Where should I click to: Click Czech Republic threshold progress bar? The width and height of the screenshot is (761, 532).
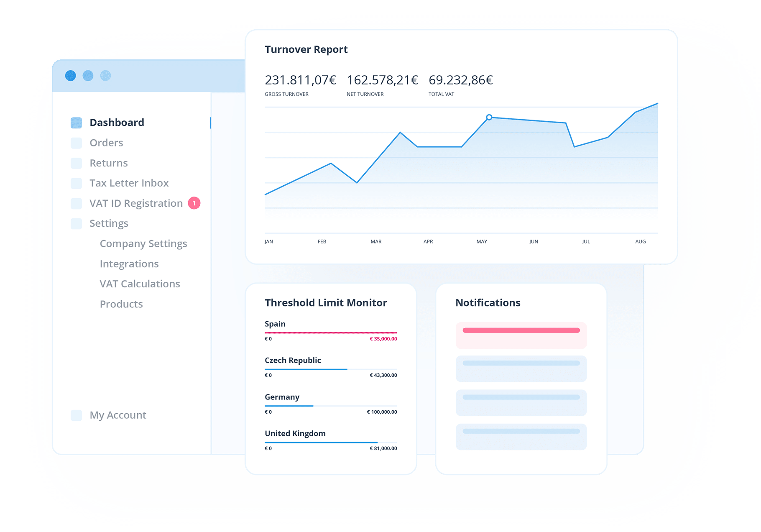331,369
